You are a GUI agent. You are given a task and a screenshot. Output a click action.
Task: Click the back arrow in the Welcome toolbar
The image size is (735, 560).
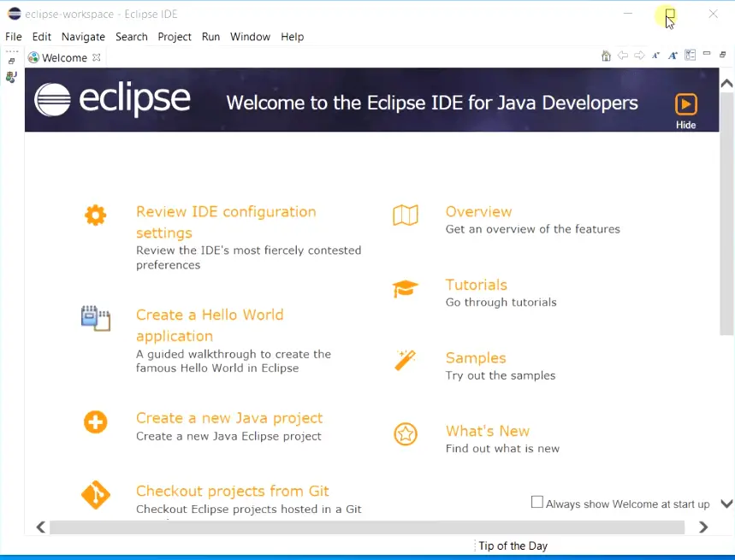click(623, 56)
